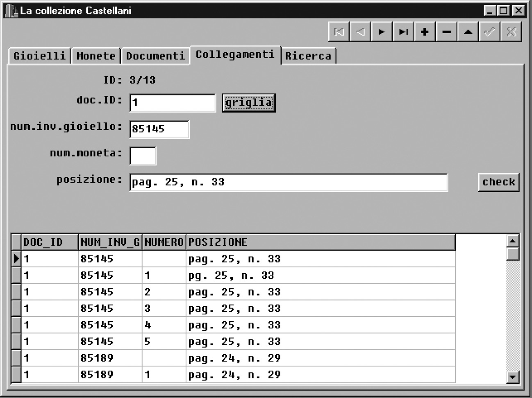The image size is (532, 398).
Task: Select NUMERO cell with value 3
Action: [x=164, y=308]
